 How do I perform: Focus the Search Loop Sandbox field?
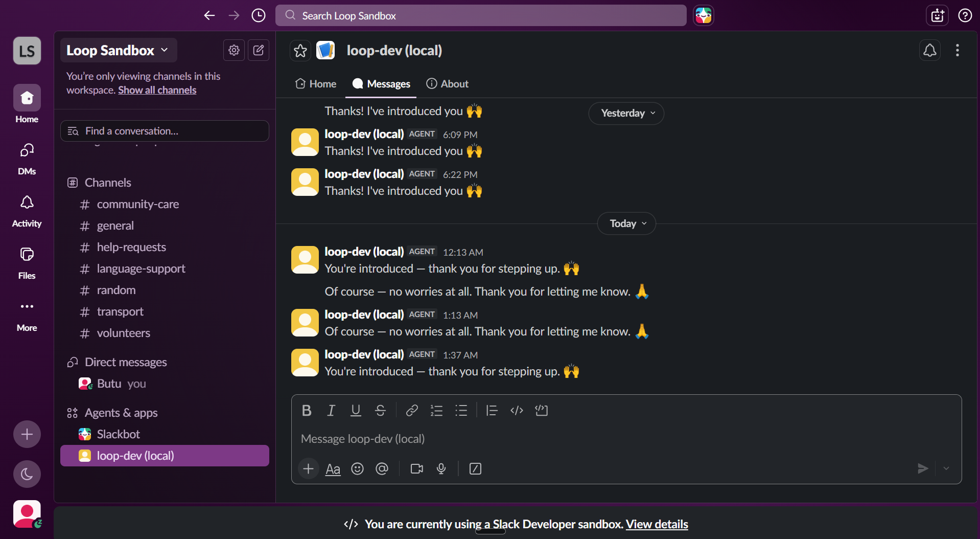click(481, 15)
